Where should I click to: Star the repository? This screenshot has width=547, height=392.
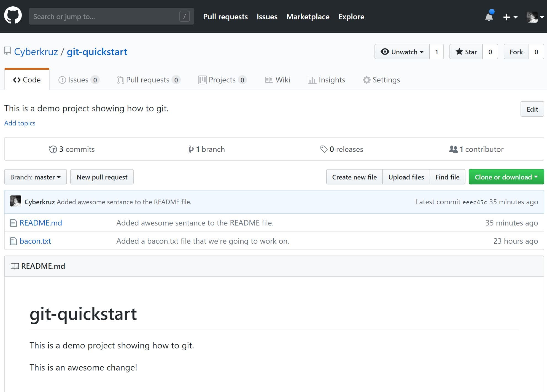tap(466, 52)
